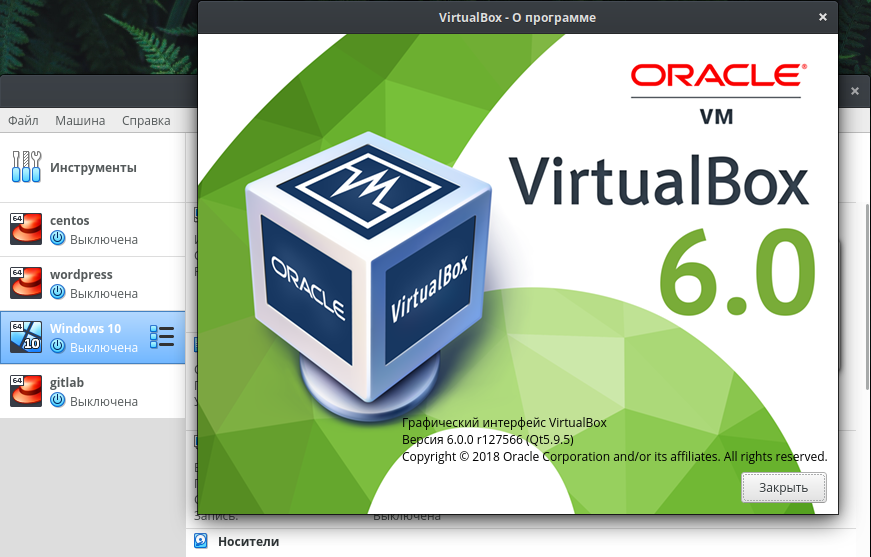Open the Машина menu
The image size is (871, 557).
click(x=80, y=121)
